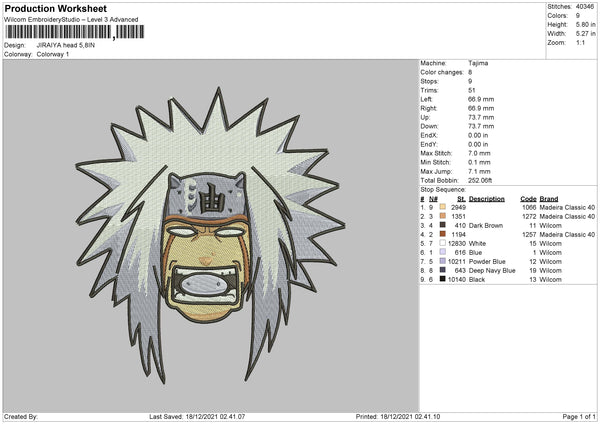600x424 pixels.
Task: Select the color swatch in the 1351-stitch row
Action: pyautogui.click(x=442, y=216)
